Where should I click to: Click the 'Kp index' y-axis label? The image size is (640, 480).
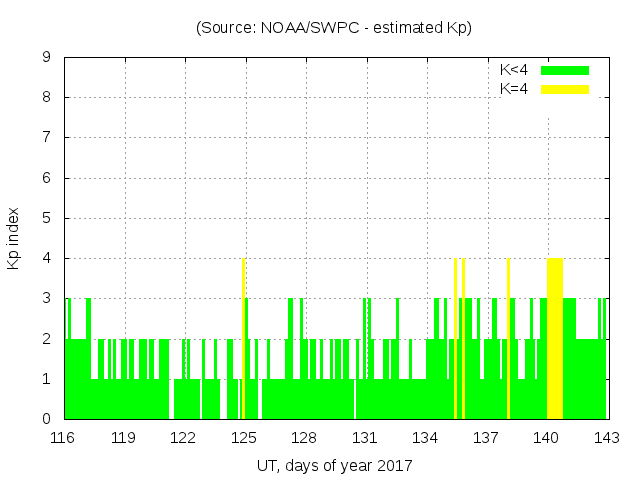[x=14, y=238]
